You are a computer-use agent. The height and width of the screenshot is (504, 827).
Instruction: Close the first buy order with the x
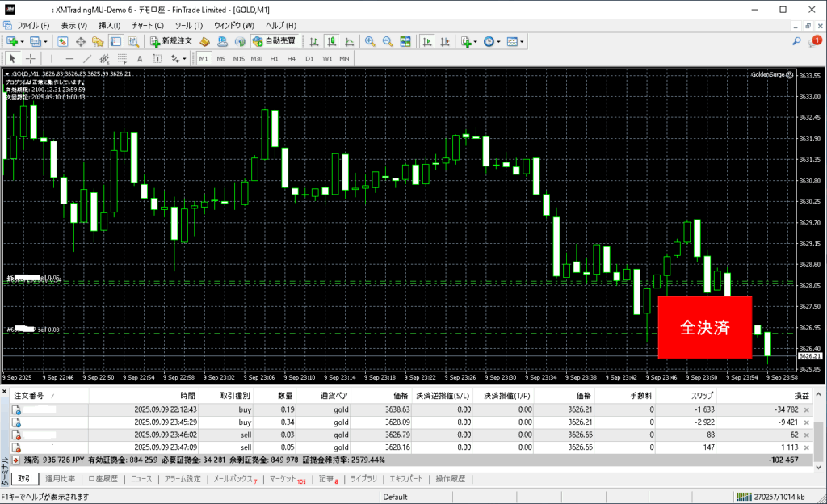808,410
